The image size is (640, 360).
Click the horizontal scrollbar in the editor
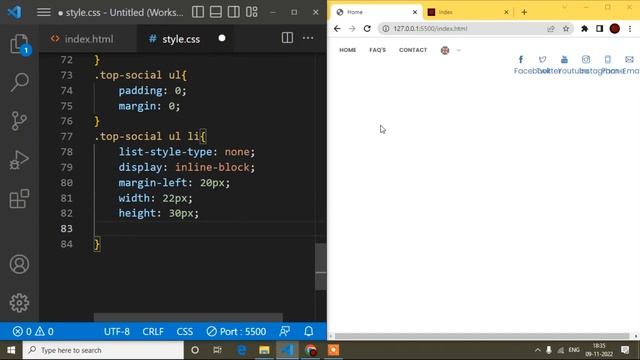(x=188, y=318)
